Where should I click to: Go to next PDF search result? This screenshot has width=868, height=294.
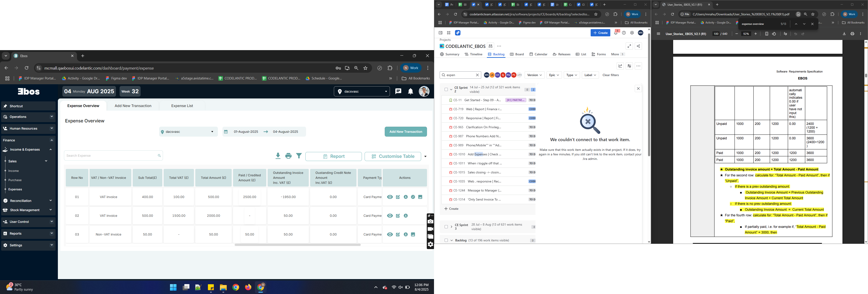804,24
